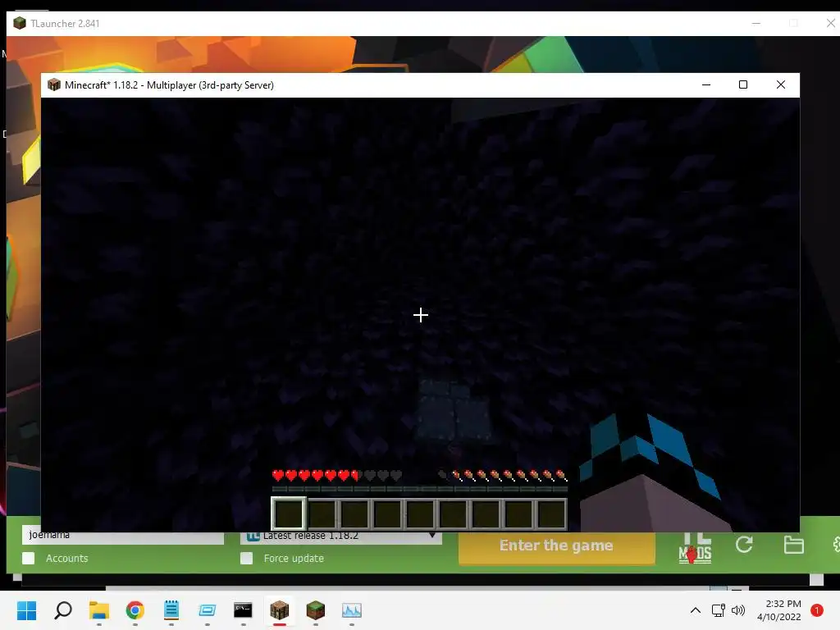Image resolution: width=840 pixels, height=630 pixels.
Task: Enable the Force update checkbox
Action: [246, 558]
